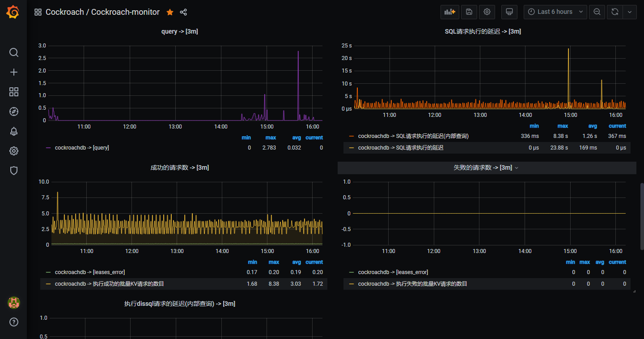Open the Dashboards grid icon in sidebar

14,92
